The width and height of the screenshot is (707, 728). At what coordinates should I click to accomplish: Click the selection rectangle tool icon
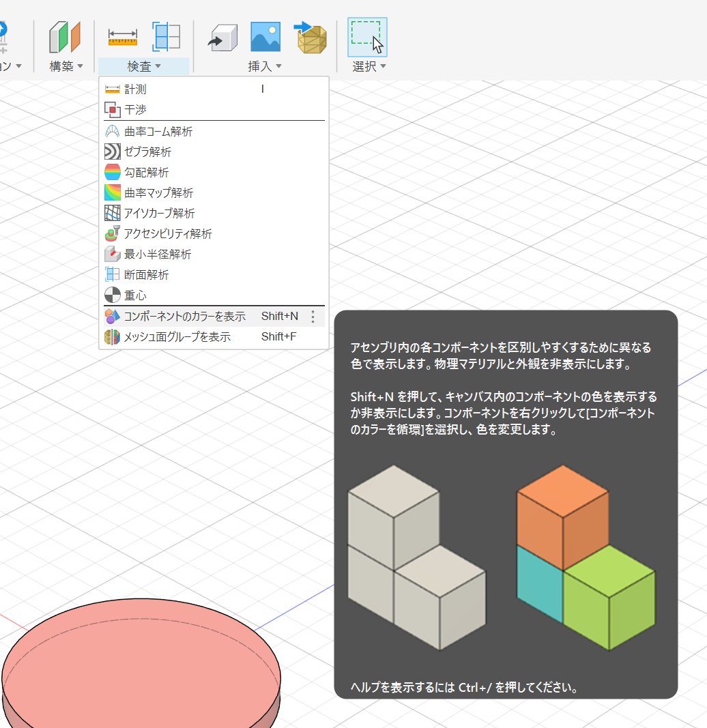tap(367, 37)
